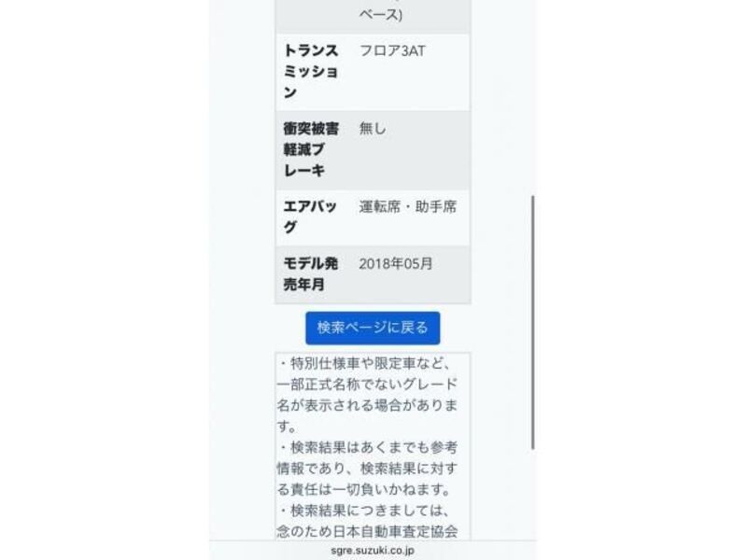The image size is (747, 560).
Task: Select the 衝突被害軽減ブレーキ row label
Action: (x=311, y=149)
